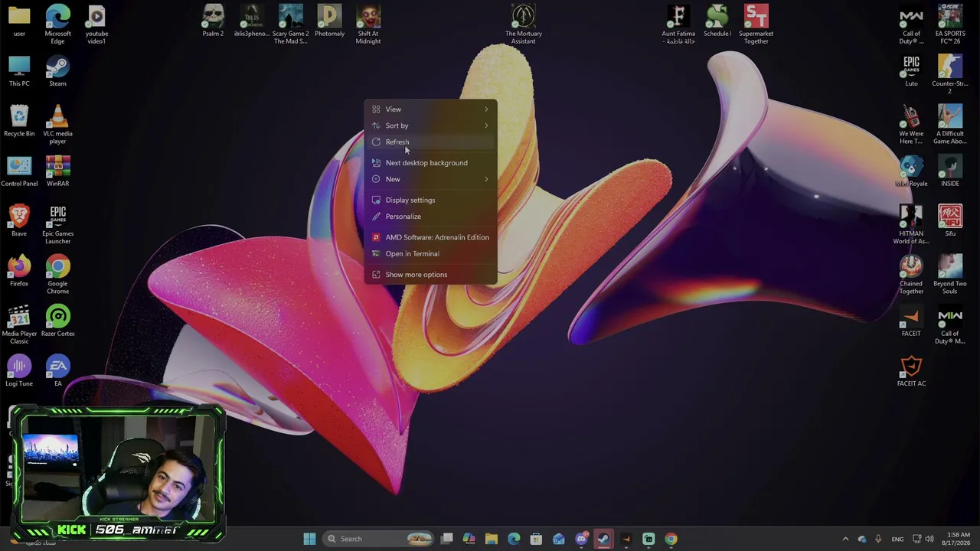This screenshot has width=980, height=551.
Task: Show hidden system tray icons
Action: click(x=845, y=539)
